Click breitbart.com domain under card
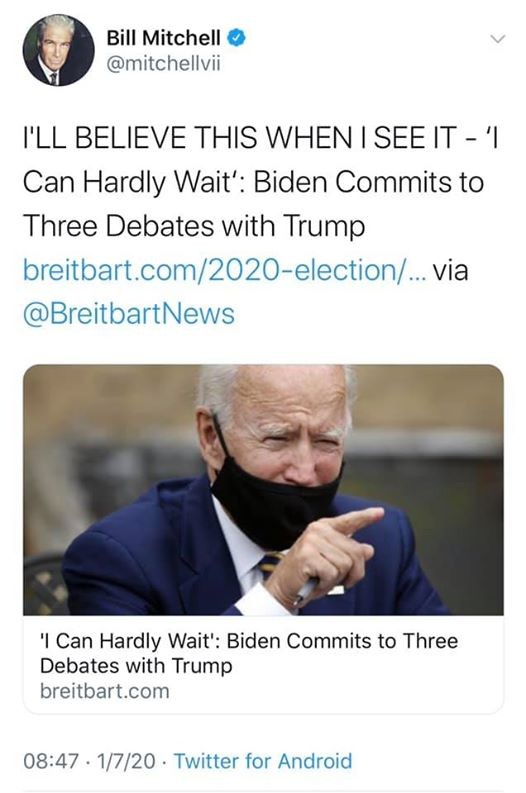 [105, 691]
